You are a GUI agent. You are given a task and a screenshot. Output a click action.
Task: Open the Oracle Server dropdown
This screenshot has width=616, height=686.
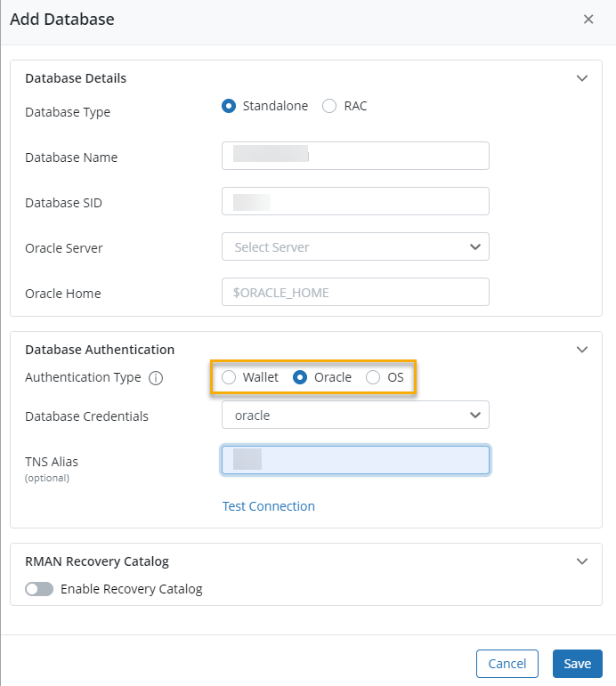point(355,246)
